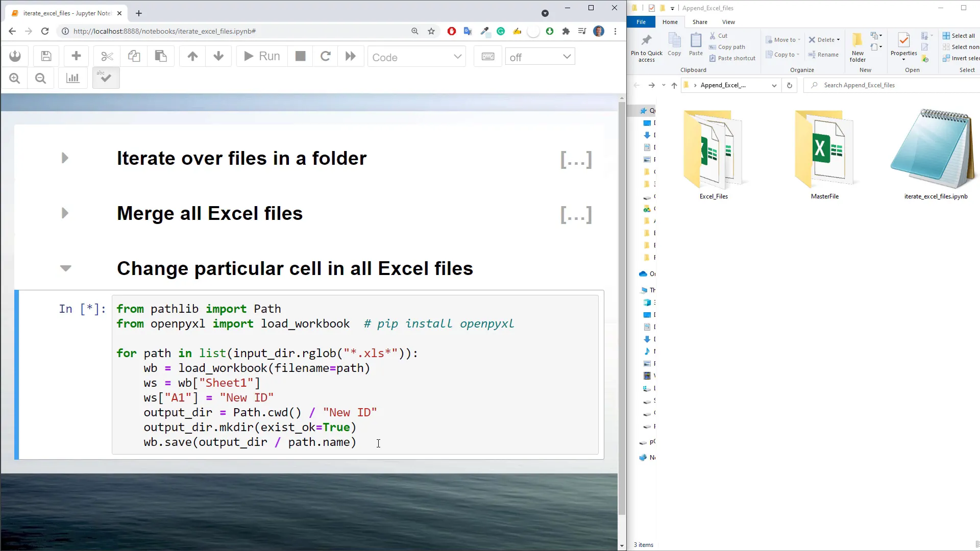Run the selected notebook cell

(x=261, y=56)
